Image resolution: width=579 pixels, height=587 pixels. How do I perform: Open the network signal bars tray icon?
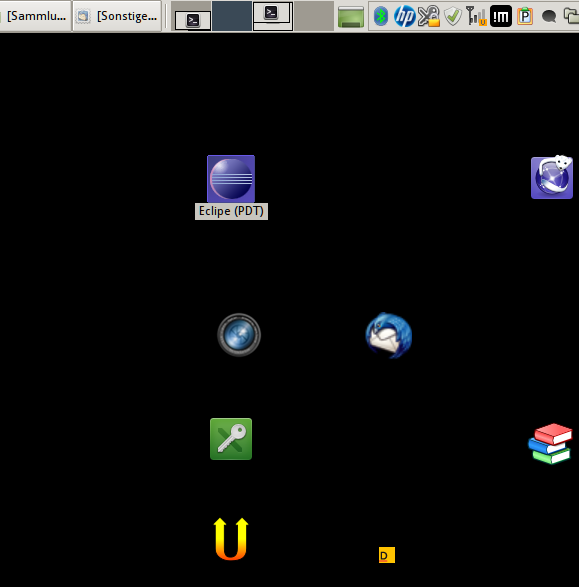[x=476, y=16]
